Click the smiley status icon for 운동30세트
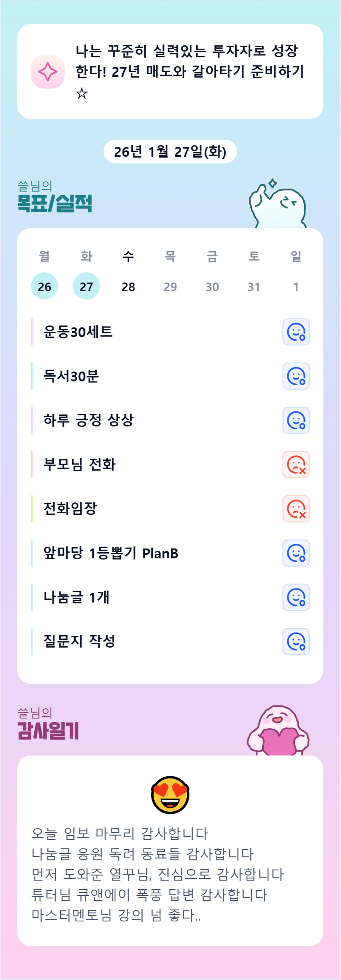Image resolution: width=341 pixels, height=980 pixels. coord(296,332)
